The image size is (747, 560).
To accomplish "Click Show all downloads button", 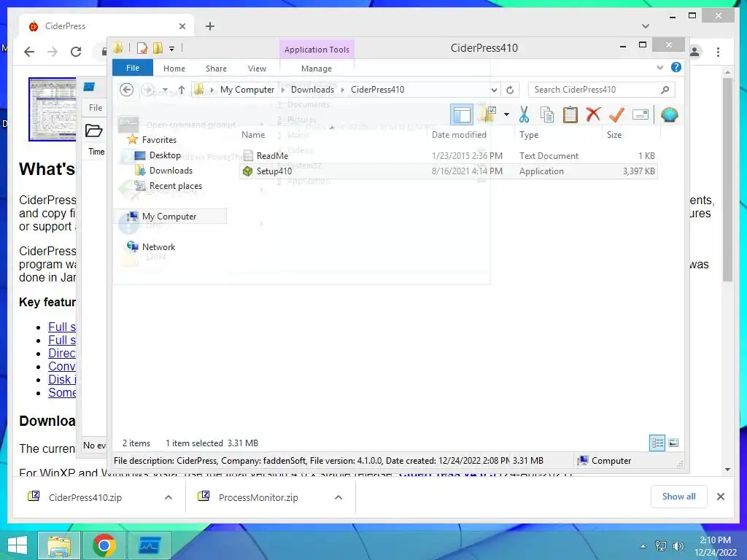I will pyautogui.click(x=679, y=497).
